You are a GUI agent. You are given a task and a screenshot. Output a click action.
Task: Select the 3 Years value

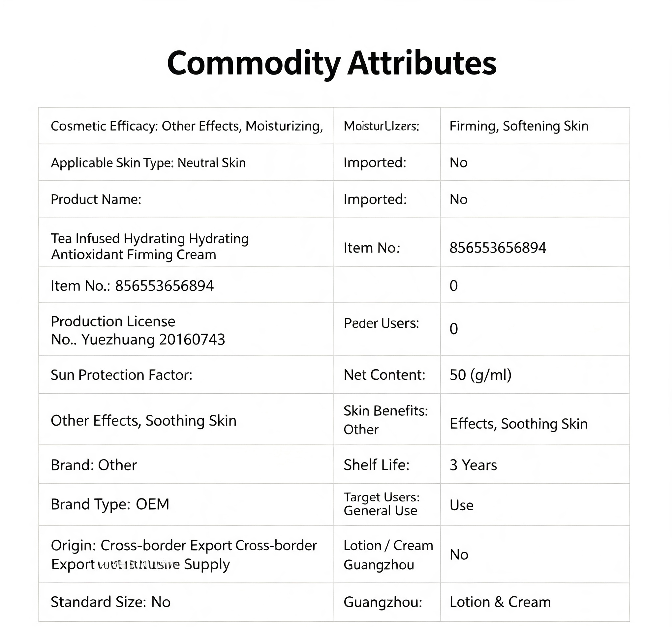473,465
